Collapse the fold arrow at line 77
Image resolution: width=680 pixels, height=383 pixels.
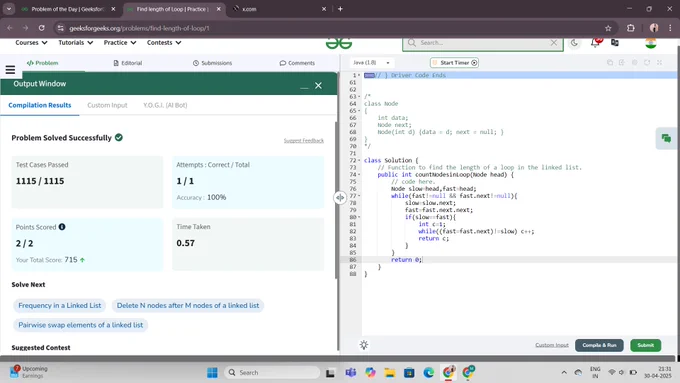click(x=359, y=196)
